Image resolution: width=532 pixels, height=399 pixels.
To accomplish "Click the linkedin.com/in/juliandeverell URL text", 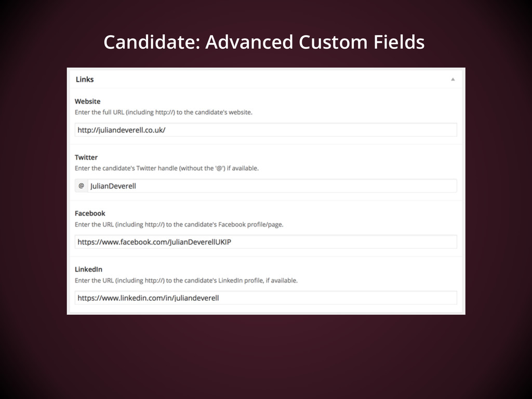I will (148, 298).
